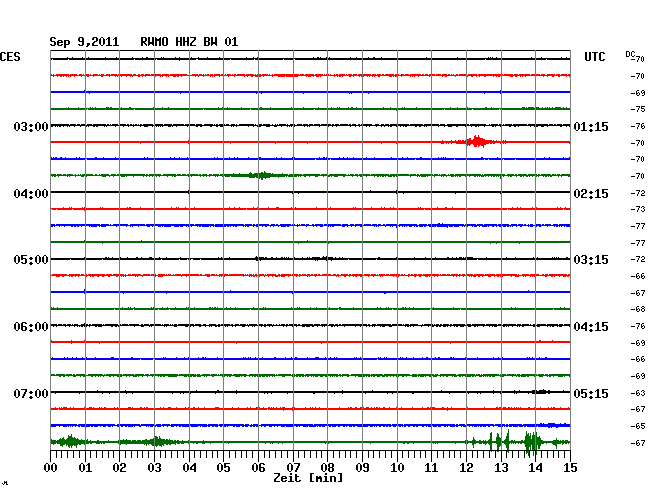The width and height of the screenshot is (650, 494).
Task: Click minute tick label "04" on axis
Action: coord(189,467)
